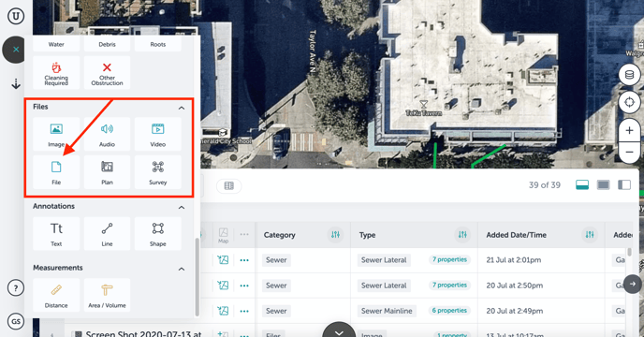Select the Line annotation tool
The image size is (644, 337).
[107, 234]
